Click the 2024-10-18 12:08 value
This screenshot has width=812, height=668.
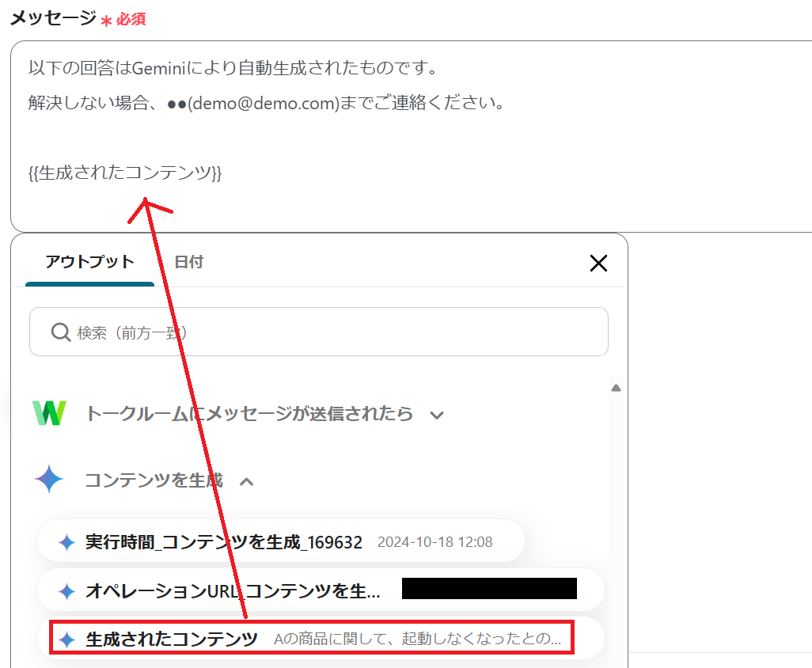(435, 542)
